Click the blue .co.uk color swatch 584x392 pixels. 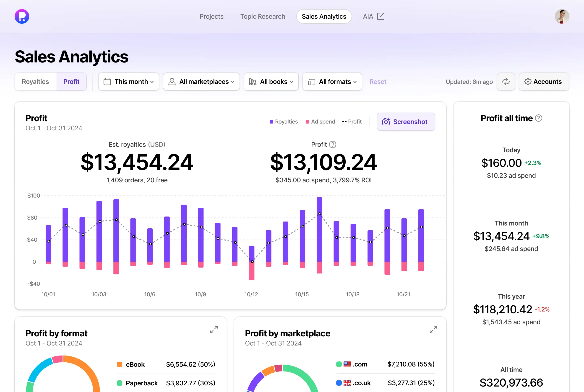click(x=339, y=383)
